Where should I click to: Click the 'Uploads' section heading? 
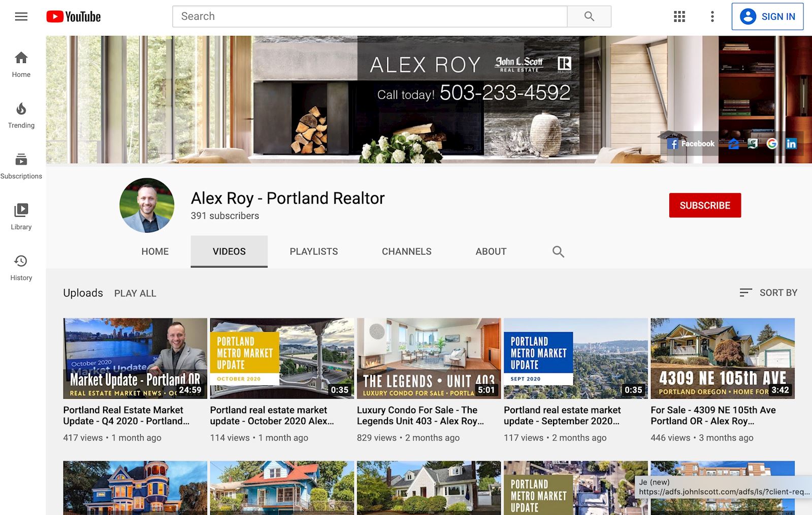[83, 293]
